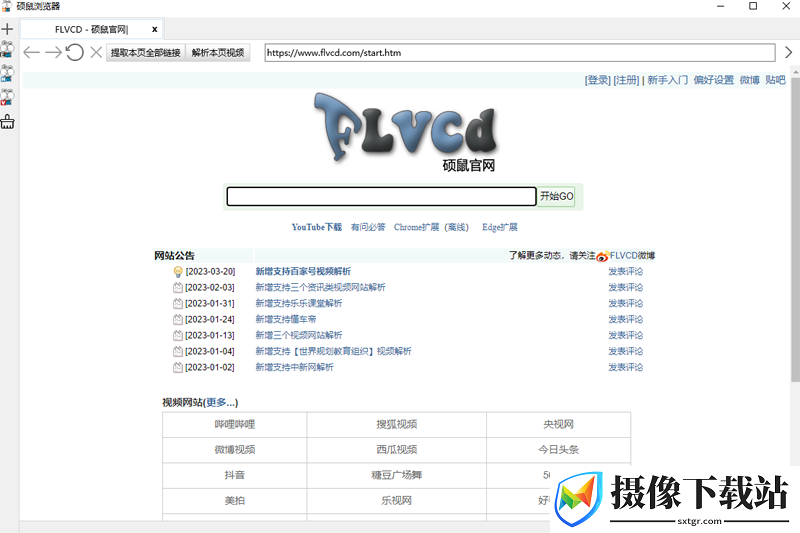Open 偏好设置 link
Viewport: 800px width, 533px height.
point(713,80)
